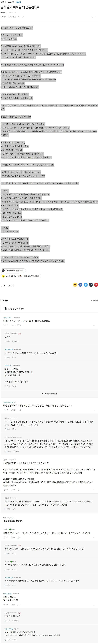Share the post via KakaoTalk icon
Screen dimensions: 98x644
[x=75, y=285]
